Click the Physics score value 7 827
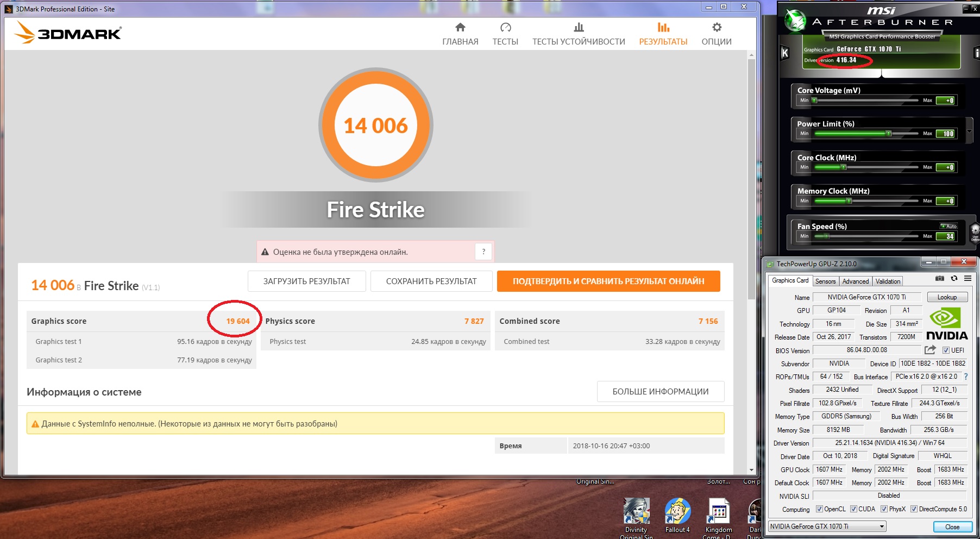Image resolution: width=980 pixels, height=539 pixels. coord(474,321)
